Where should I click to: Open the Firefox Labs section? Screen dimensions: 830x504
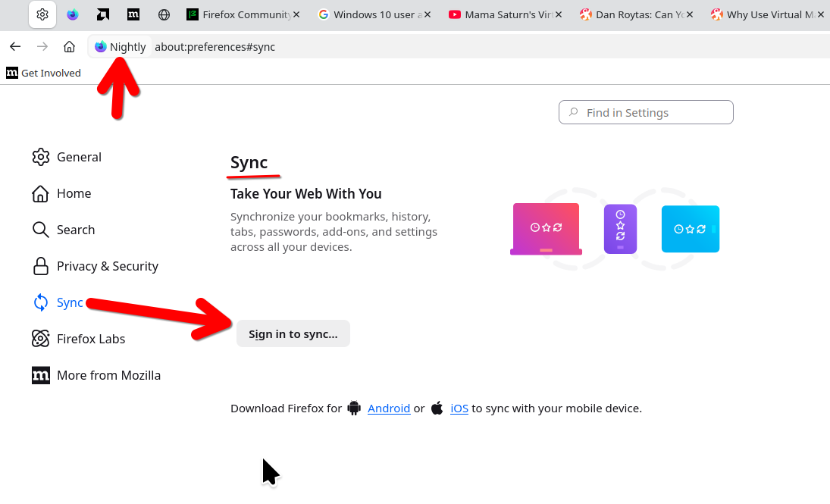[x=90, y=339]
